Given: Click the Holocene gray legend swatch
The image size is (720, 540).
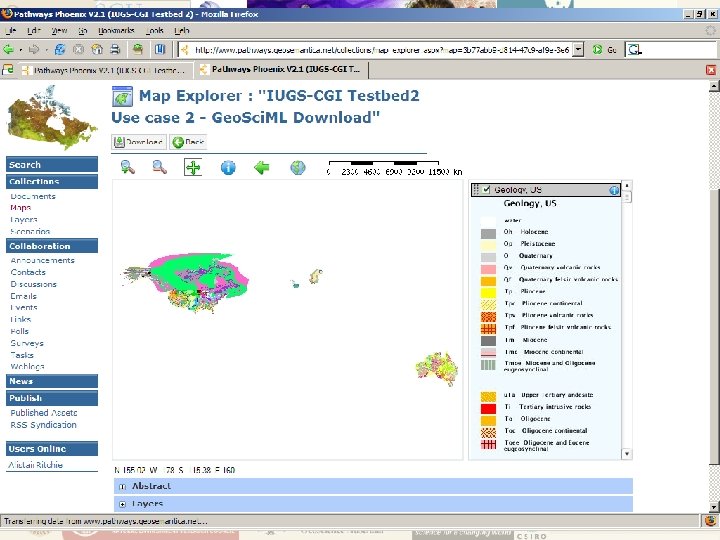Looking at the screenshot, I should [x=488, y=233].
